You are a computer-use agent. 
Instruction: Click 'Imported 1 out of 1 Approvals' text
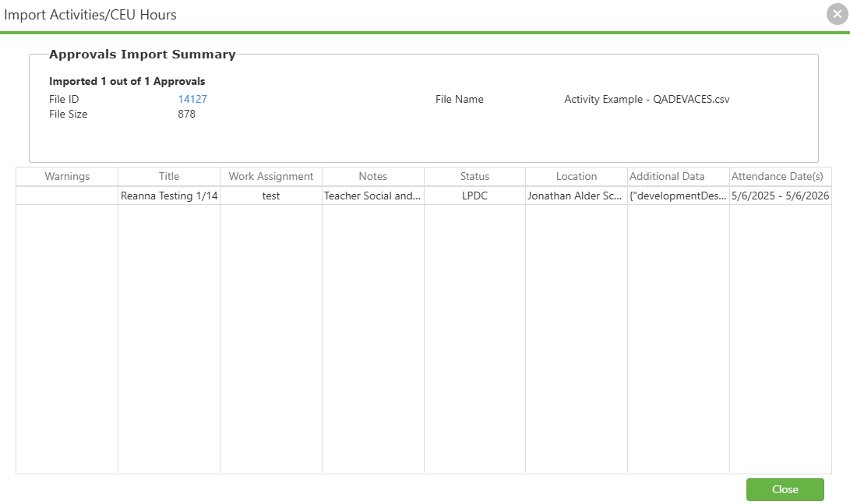click(127, 81)
